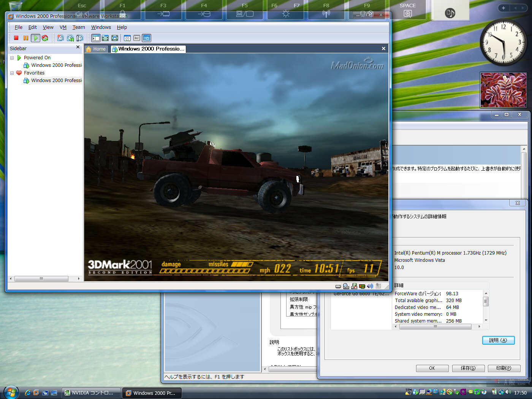532x399 pixels.
Task: Open the VM menu
Action: point(63,27)
